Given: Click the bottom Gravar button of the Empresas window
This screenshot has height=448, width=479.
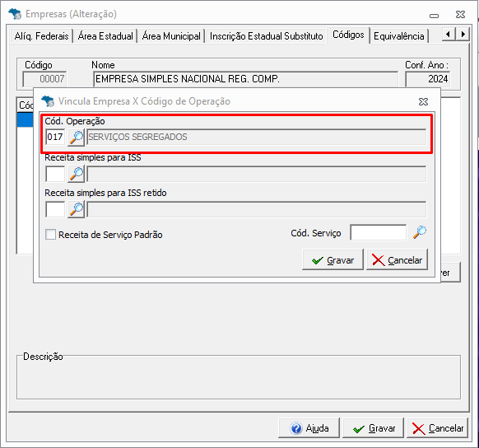Looking at the screenshot, I should (374, 428).
